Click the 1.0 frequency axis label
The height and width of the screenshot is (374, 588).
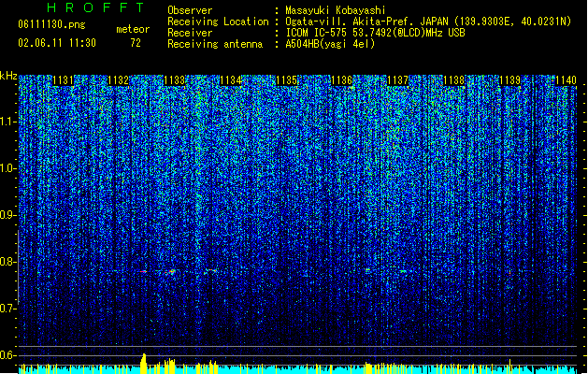coord(7,168)
